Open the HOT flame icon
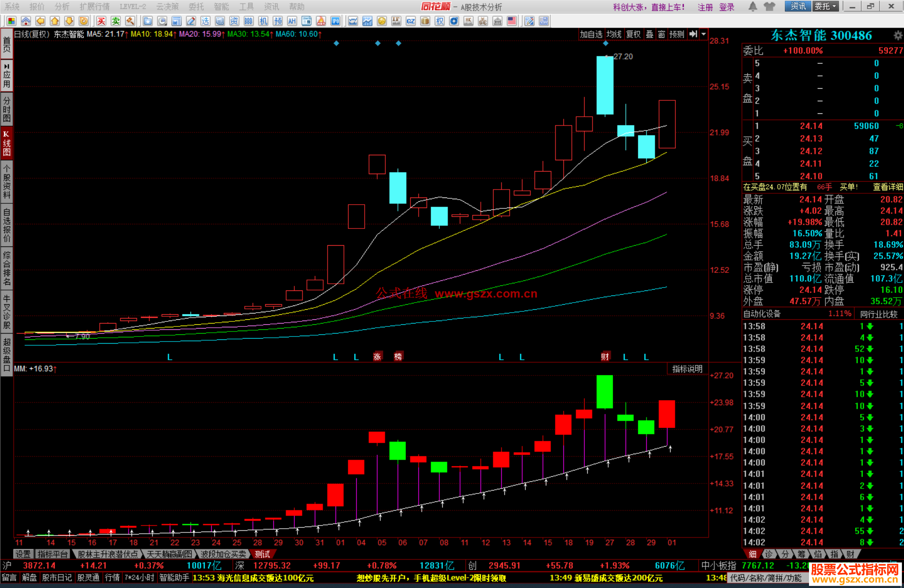The image size is (904, 588). pyautogui.click(x=321, y=21)
